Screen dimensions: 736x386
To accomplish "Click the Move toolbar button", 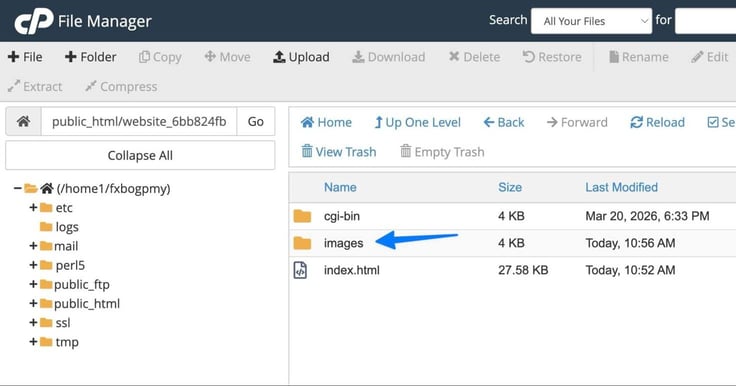I will (227, 57).
